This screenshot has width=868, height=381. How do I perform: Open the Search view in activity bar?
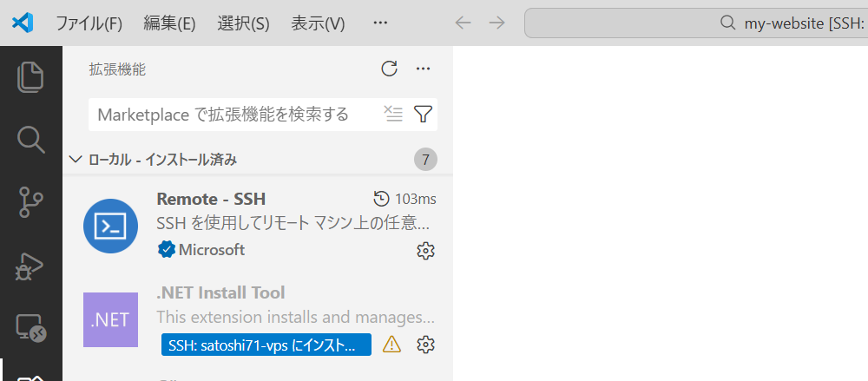pyautogui.click(x=31, y=139)
